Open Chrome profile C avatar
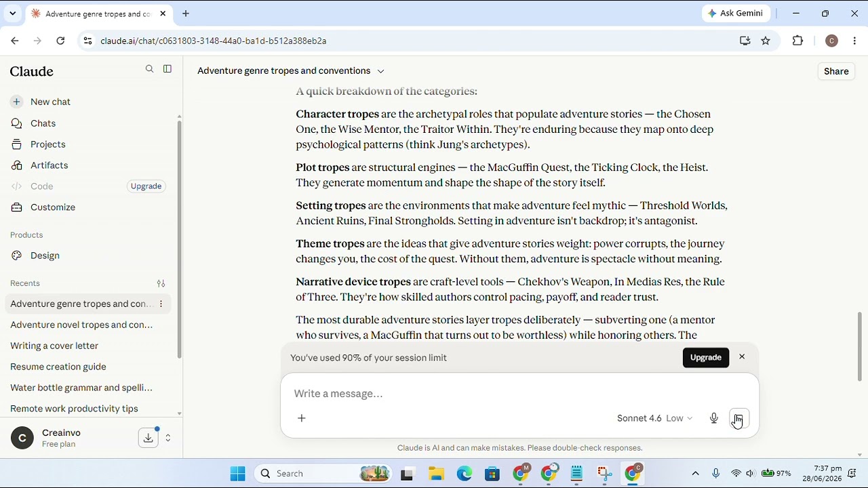Viewport: 868px width, 488px height. pos(832,41)
